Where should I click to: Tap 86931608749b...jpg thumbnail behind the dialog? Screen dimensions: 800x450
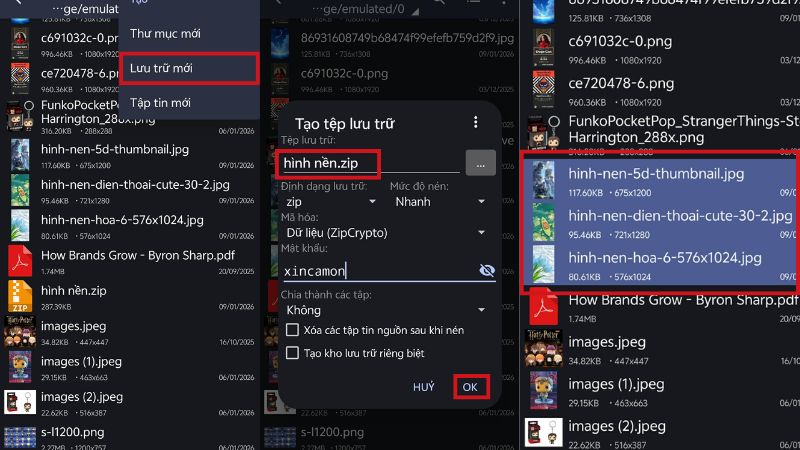(x=280, y=44)
